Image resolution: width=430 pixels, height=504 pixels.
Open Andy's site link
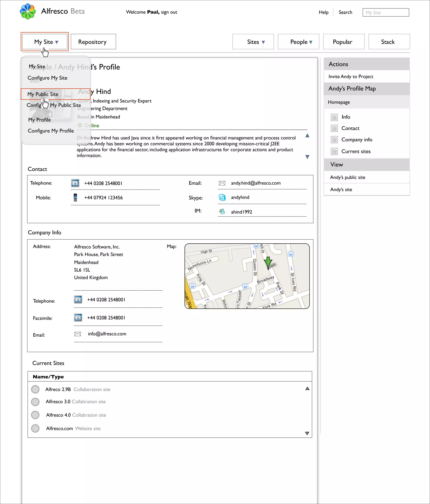pyautogui.click(x=341, y=189)
